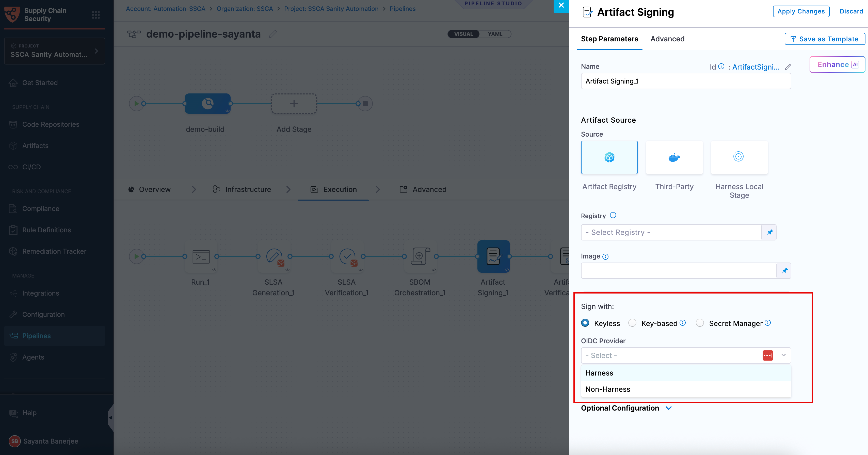Open Remediation Tracker in sidebar
The width and height of the screenshot is (868, 455).
(54, 251)
